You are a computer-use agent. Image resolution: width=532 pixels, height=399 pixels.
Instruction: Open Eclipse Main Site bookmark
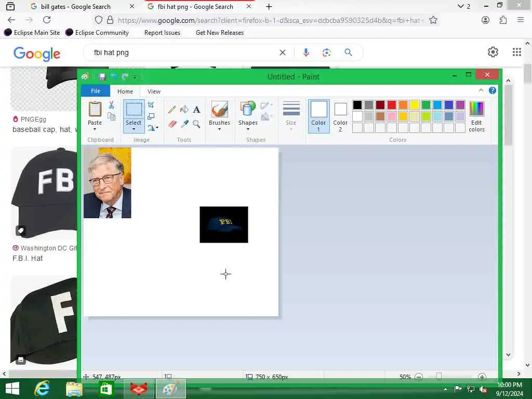coord(32,33)
